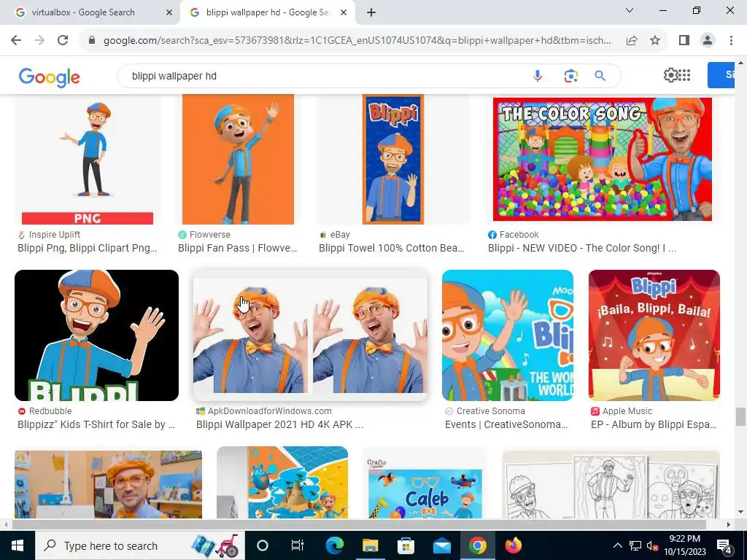Screen dimensions: 747x560
Task: Click the vertical scrollbar thumb
Action: (x=740, y=416)
